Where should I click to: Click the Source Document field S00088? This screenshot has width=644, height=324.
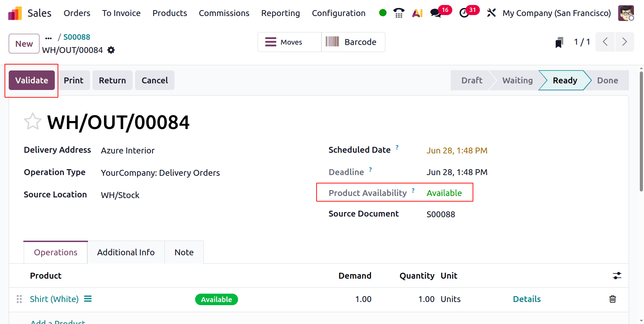click(x=441, y=214)
